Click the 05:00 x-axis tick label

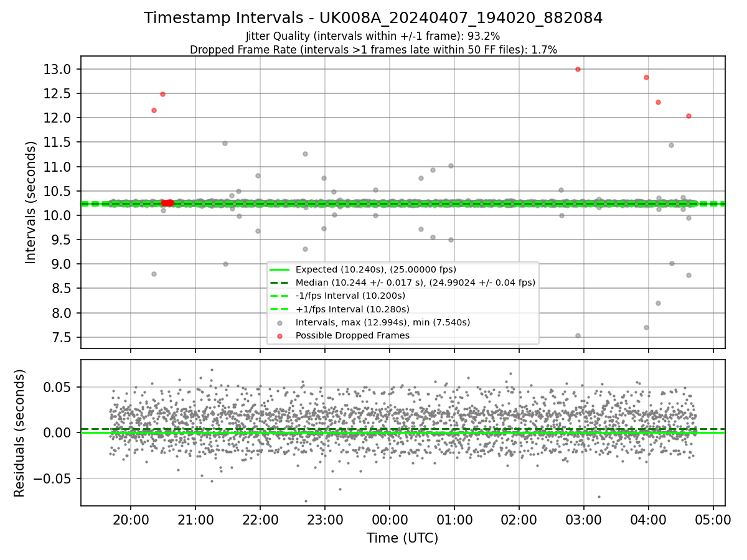coord(713,520)
